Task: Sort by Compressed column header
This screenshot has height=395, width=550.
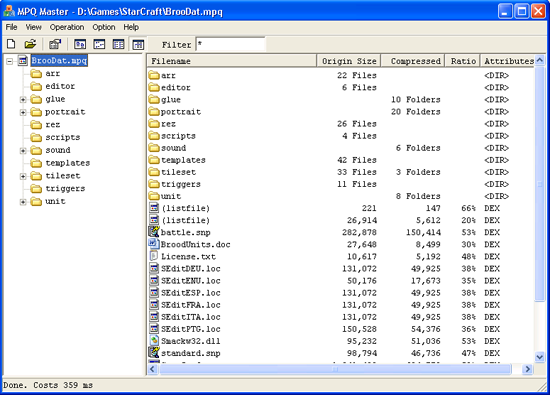Action: (413, 61)
